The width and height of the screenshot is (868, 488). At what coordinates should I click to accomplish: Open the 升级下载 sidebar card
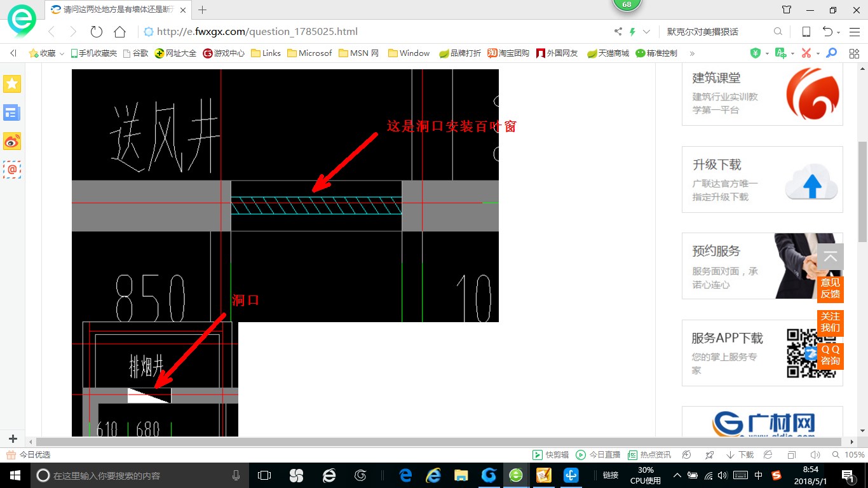tap(763, 179)
